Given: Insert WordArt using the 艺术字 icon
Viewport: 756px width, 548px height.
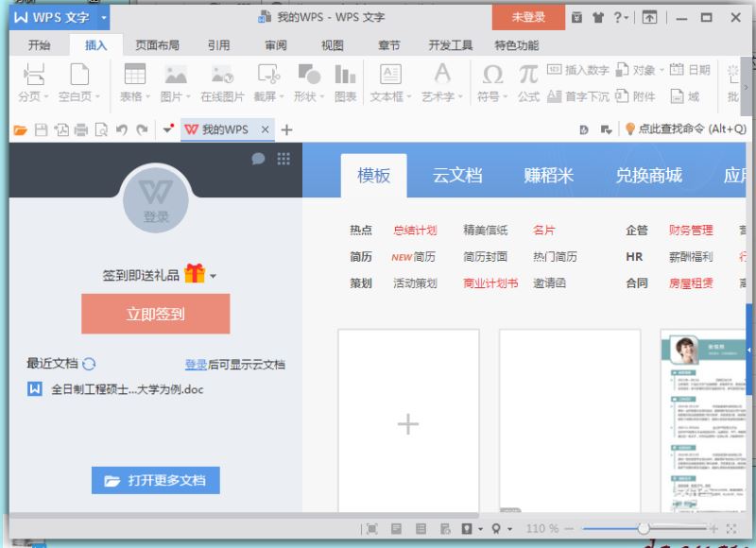Looking at the screenshot, I should click(x=440, y=76).
